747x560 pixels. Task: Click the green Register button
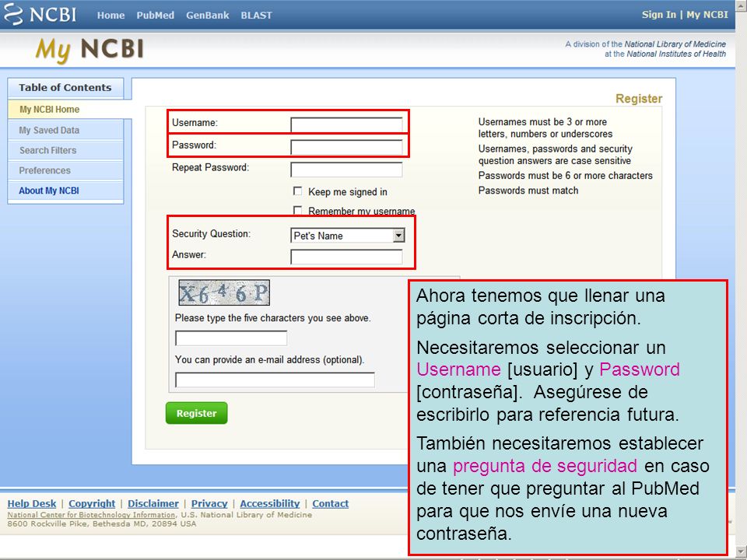(x=196, y=413)
